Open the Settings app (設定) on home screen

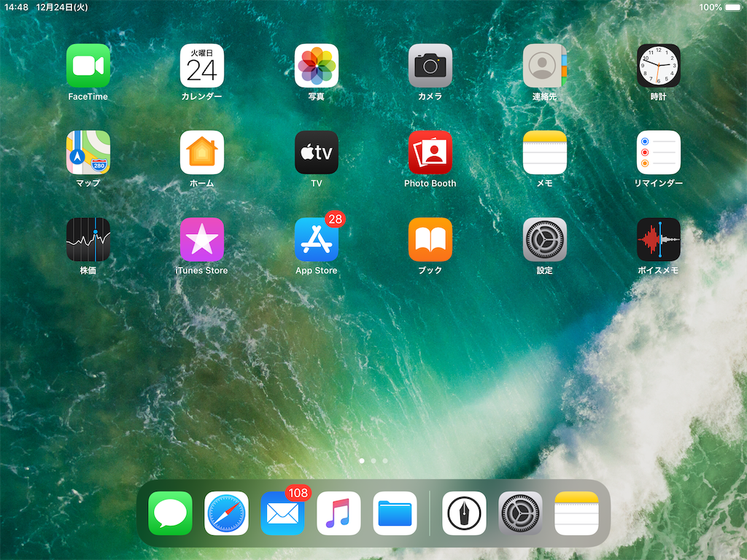(544, 239)
